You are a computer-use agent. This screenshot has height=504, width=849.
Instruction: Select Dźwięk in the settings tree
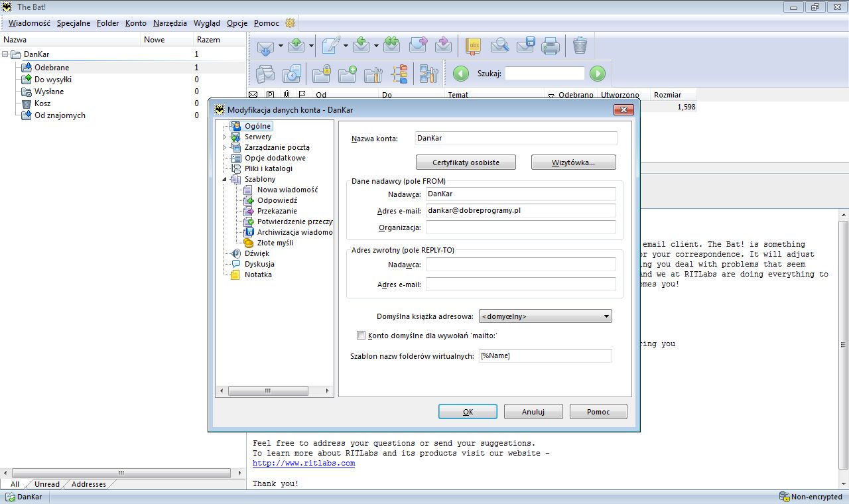click(x=257, y=253)
